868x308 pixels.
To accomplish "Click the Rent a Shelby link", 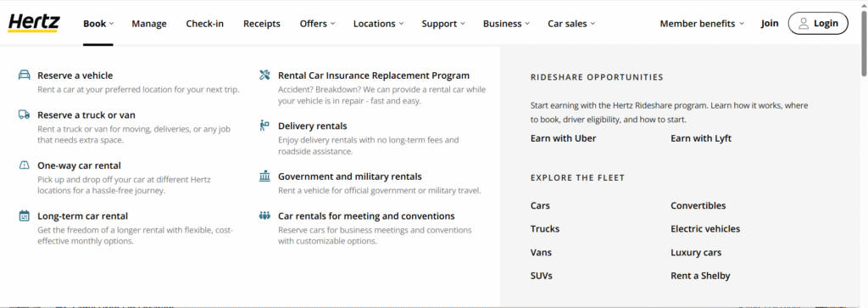I will [700, 276].
